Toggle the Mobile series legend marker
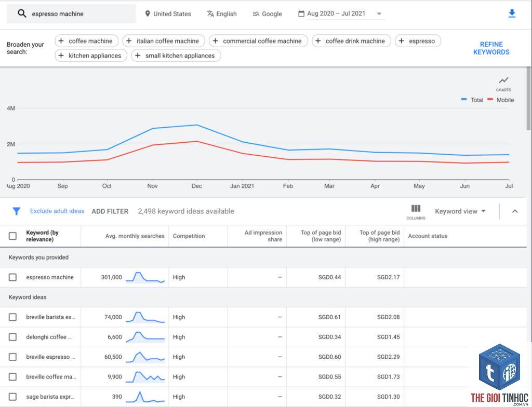This screenshot has width=532, height=407. [x=490, y=100]
